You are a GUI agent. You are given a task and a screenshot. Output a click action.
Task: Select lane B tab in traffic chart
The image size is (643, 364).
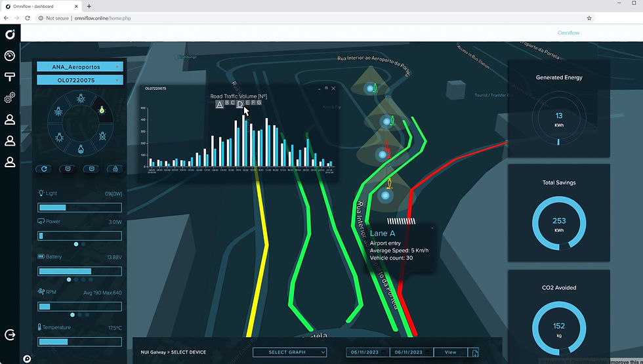tap(227, 102)
